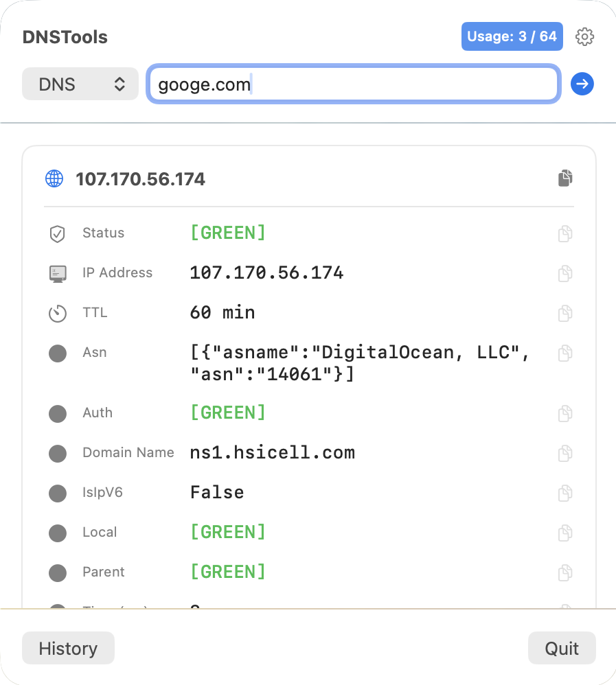Click the shield icon next to Status
The image size is (616, 685).
coord(57,234)
